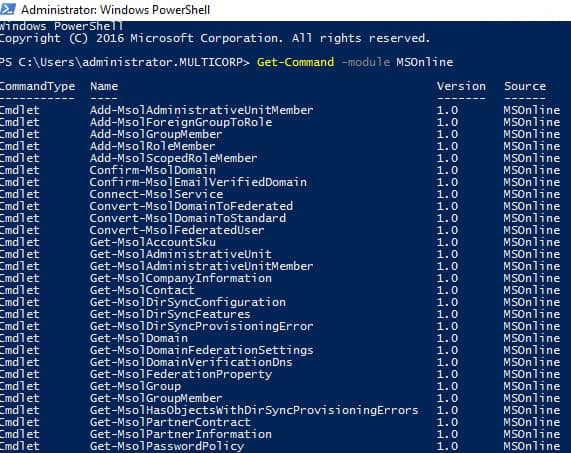Screen dimensions: 571x453
Task: Click version '1.0' in Connect-MsolService row
Action: pos(447,194)
